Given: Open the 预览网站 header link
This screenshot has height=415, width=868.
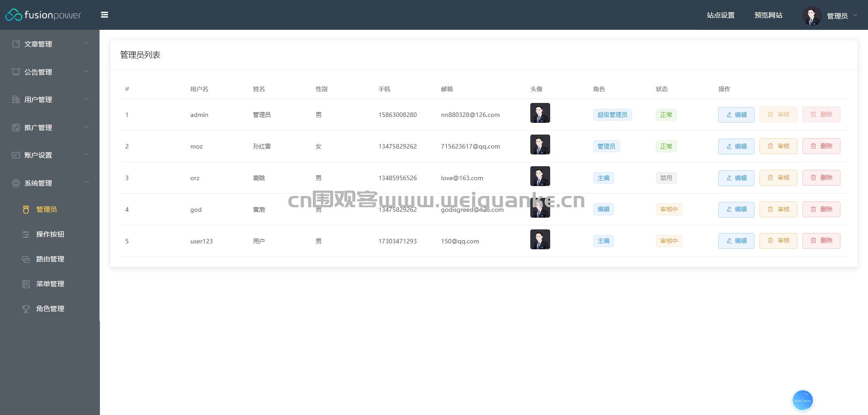Looking at the screenshot, I should [769, 15].
